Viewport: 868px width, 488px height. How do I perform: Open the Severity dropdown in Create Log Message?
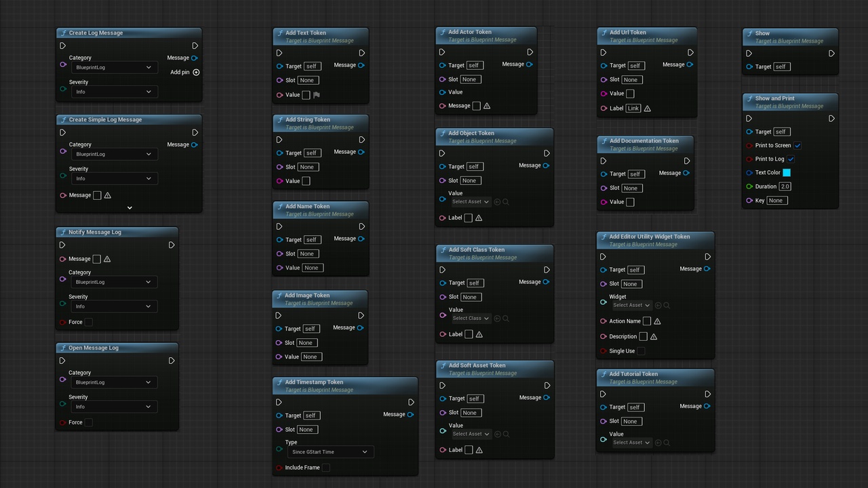(x=114, y=92)
